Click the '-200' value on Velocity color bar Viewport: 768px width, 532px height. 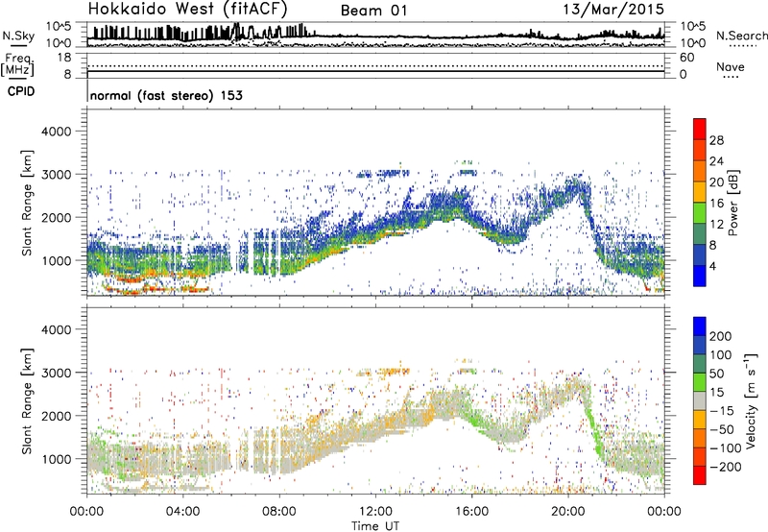point(725,467)
